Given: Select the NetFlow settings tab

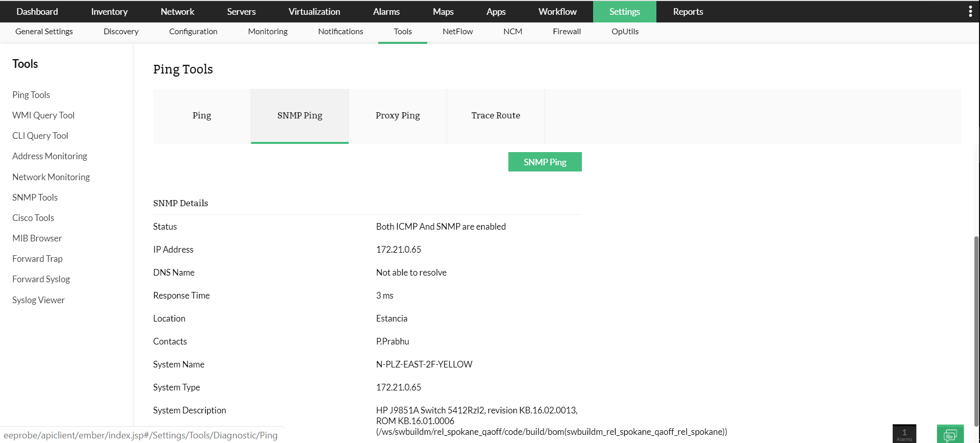Looking at the screenshot, I should click(x=457, y=32).
